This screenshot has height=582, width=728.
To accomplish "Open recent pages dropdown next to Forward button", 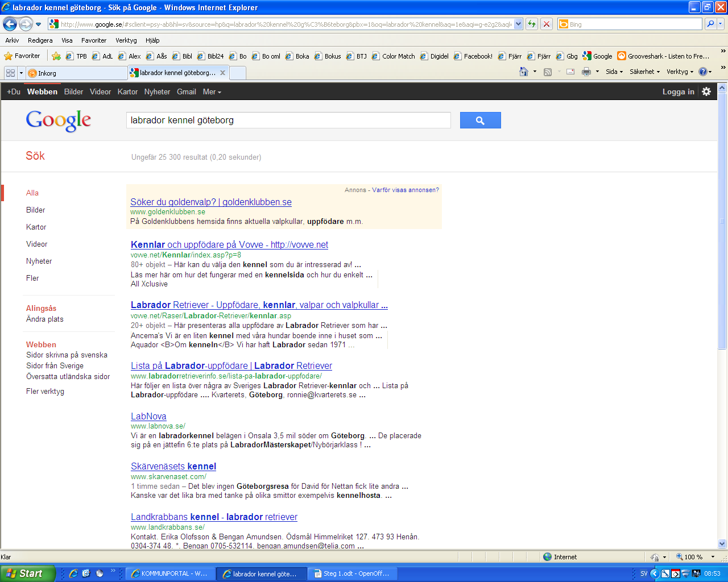I will click(38, 24).
